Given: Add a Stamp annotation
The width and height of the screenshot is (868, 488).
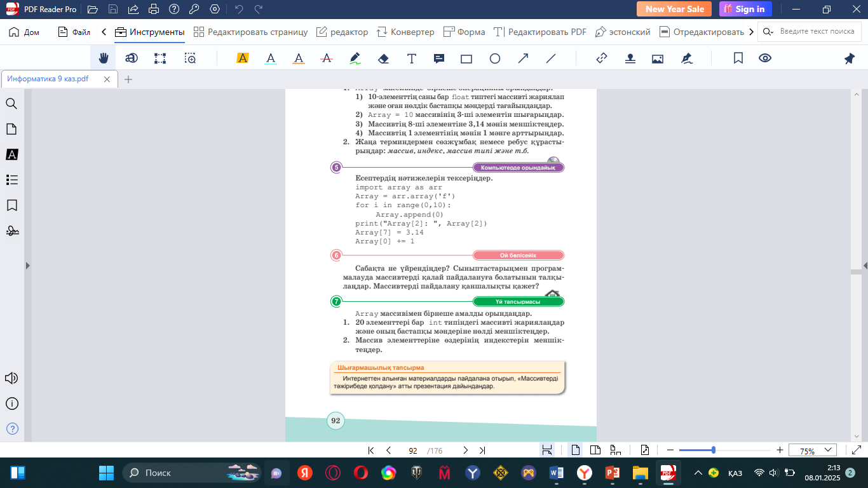Looking at the screenshot, I should tap(630, 58).
